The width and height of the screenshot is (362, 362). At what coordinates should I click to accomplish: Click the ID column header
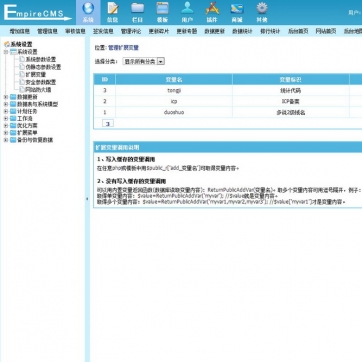coord(105,79)
